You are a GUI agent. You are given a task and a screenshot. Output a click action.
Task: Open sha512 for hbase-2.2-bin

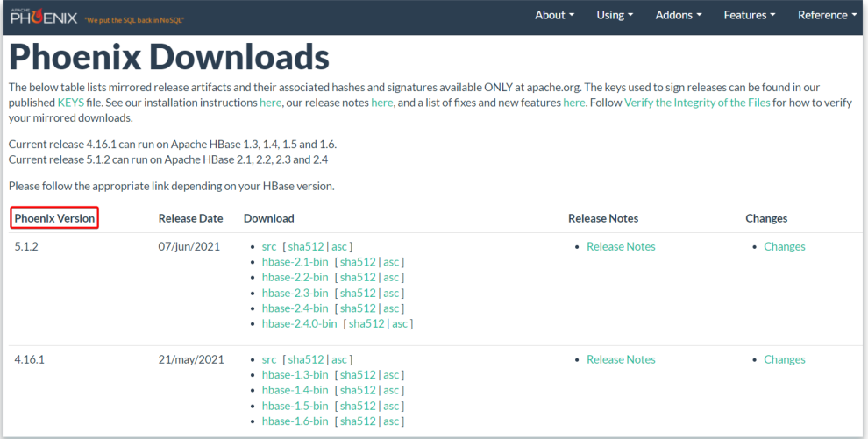[x=358, y=278]
